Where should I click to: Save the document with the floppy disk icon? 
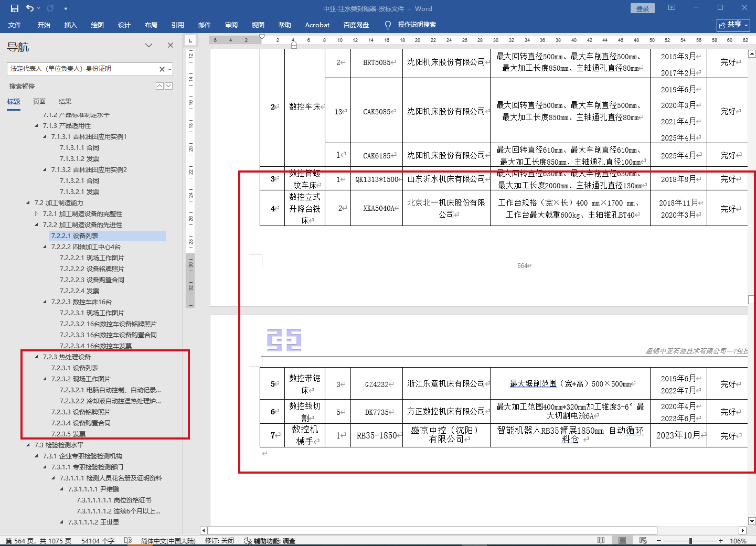15,8
